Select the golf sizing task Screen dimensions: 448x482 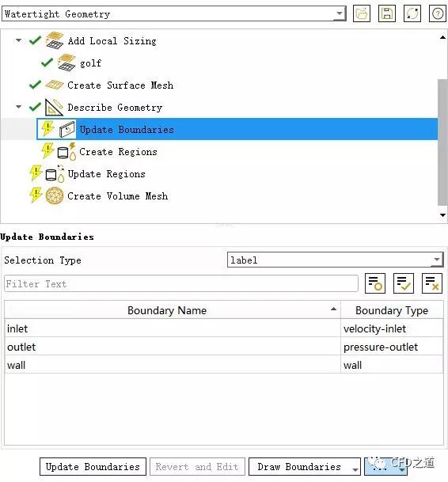90,63
